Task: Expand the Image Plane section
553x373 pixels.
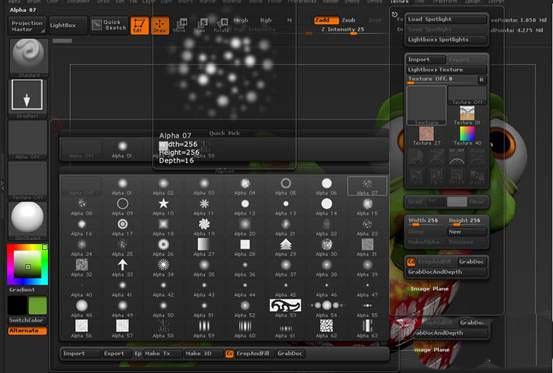Action: point(429,289)
